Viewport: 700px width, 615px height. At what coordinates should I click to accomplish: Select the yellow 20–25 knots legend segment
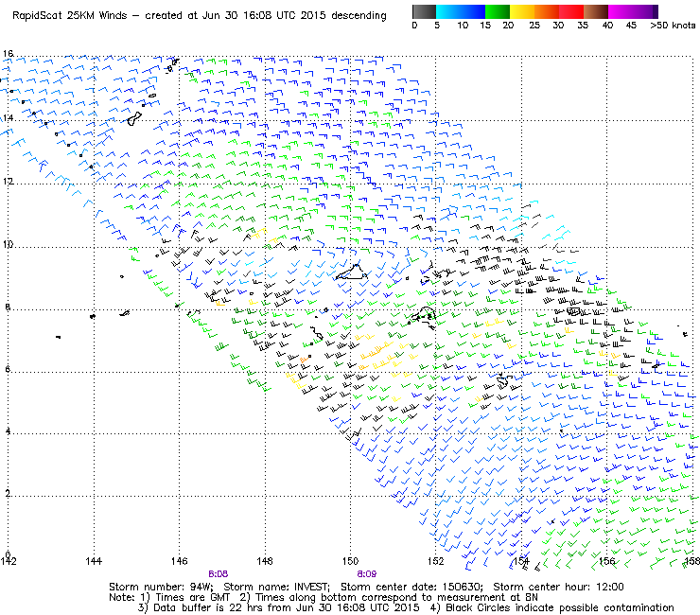click(522, 11)
